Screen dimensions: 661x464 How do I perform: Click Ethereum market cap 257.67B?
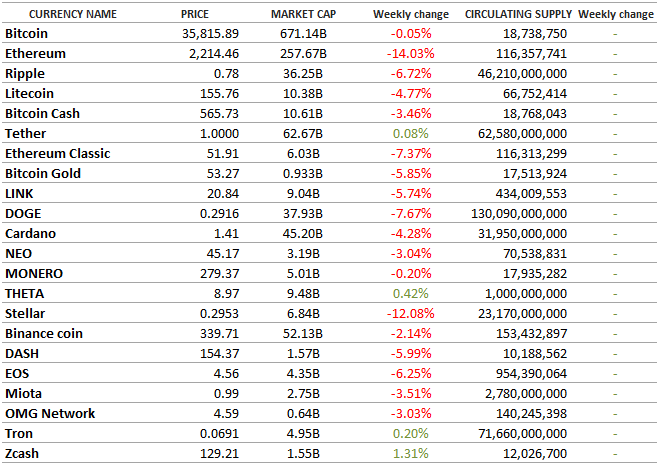coord(304,54)
